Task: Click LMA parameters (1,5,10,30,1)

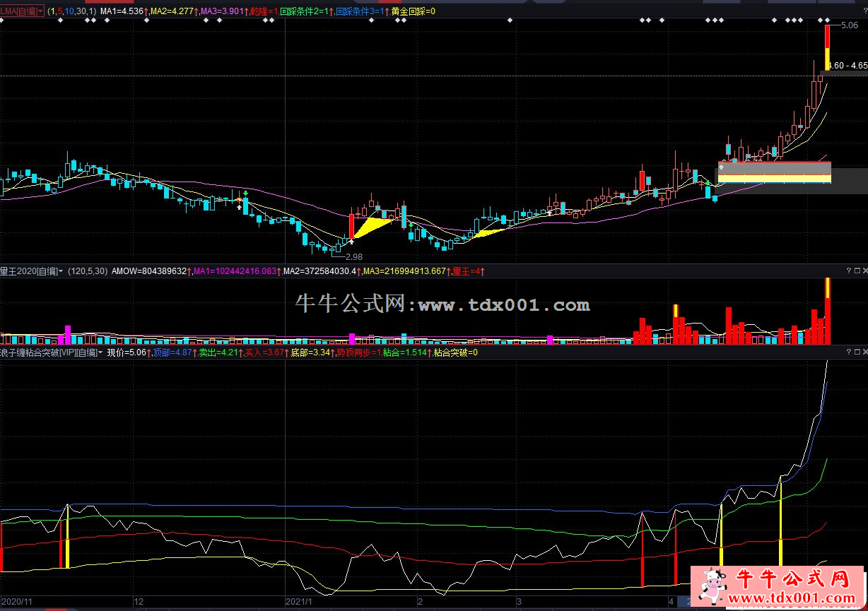Action: click(x=71, y=11)
